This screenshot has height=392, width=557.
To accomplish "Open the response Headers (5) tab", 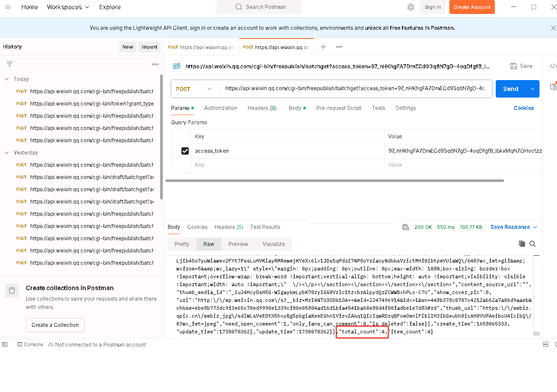I will click(229, 227).
